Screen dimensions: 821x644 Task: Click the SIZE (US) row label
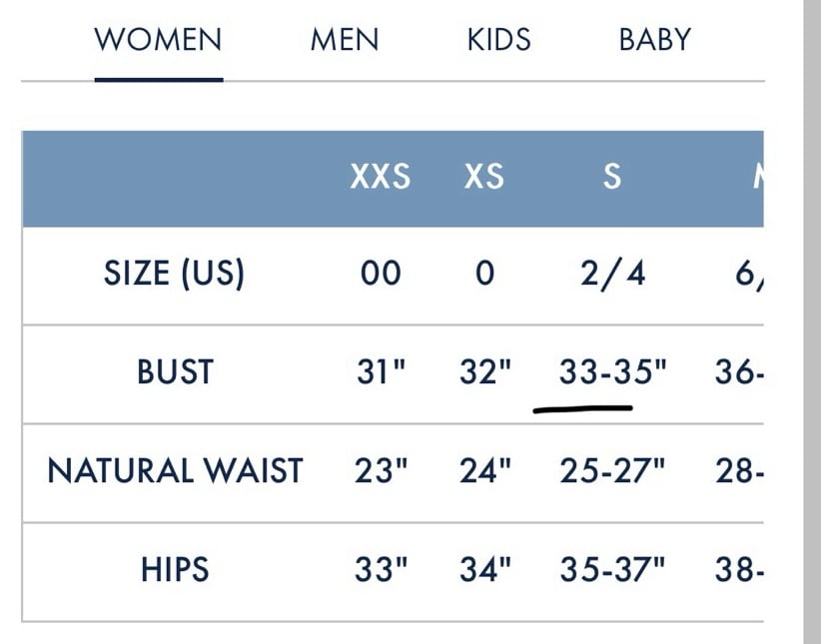pyautogui.click(x=174, y=274)
